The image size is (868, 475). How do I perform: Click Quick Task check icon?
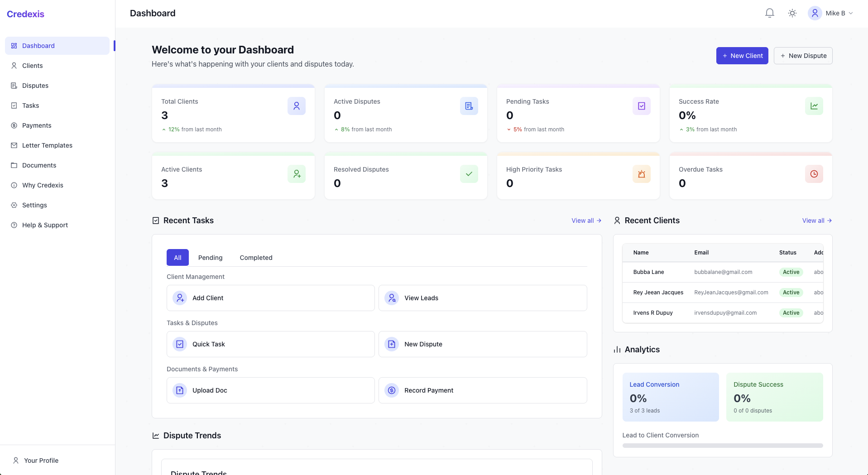pyautogui.click(x=180, y=344)
